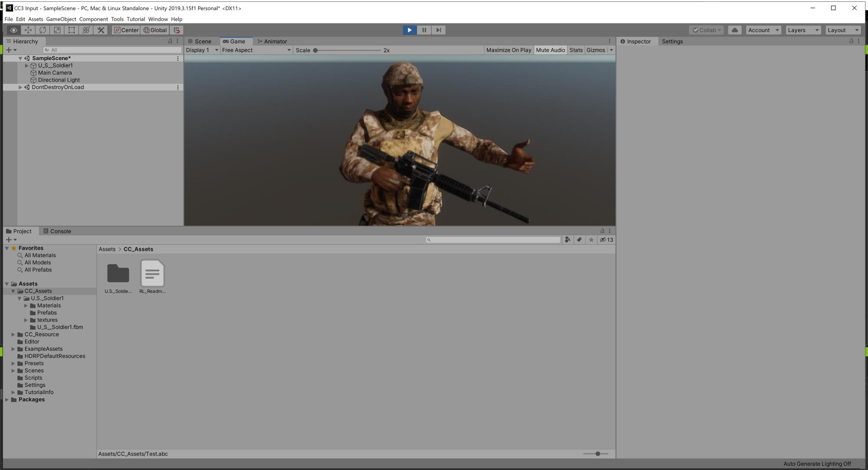Select the Scale tool
This screenshot has height=470, width=868.
[57, 30]
